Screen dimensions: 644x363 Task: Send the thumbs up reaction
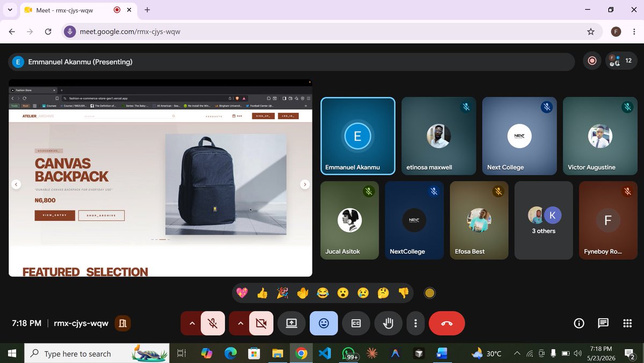pyautogui.click(x=262, y=293)
